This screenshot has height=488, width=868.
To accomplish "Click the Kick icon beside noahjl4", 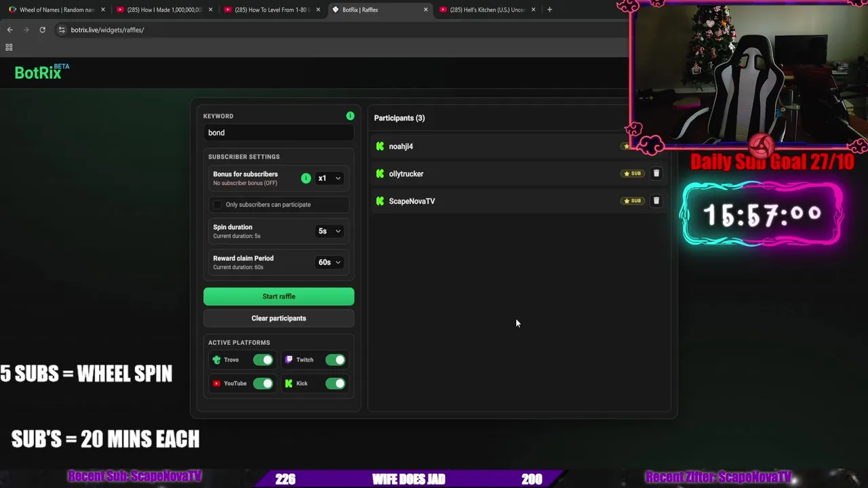I will click(x=380, y=146).
